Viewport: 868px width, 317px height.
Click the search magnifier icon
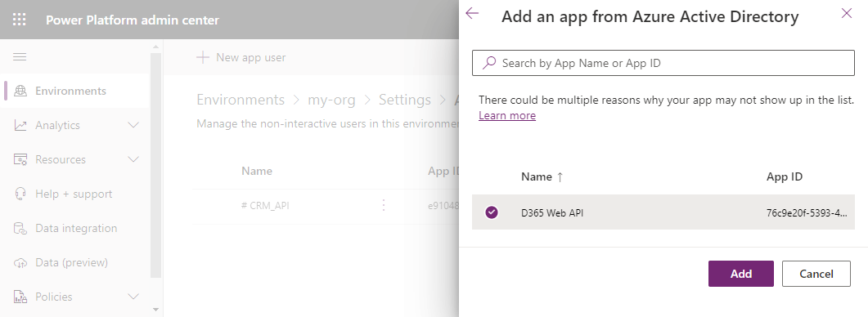[488, 63]
